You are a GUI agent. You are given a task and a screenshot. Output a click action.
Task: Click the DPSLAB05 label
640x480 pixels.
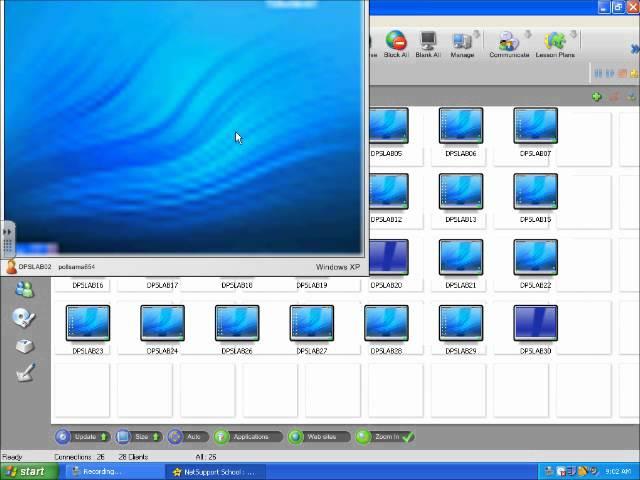coord(386,154)
